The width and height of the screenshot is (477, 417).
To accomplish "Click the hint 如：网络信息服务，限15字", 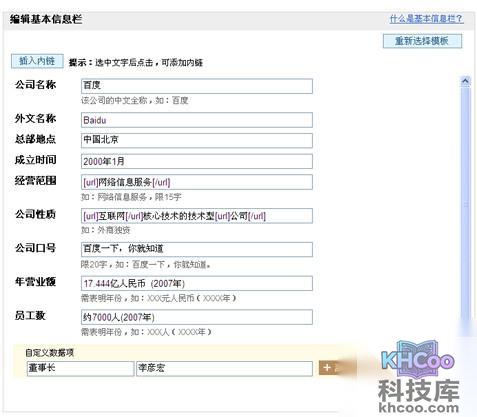I will pos(131,197).
